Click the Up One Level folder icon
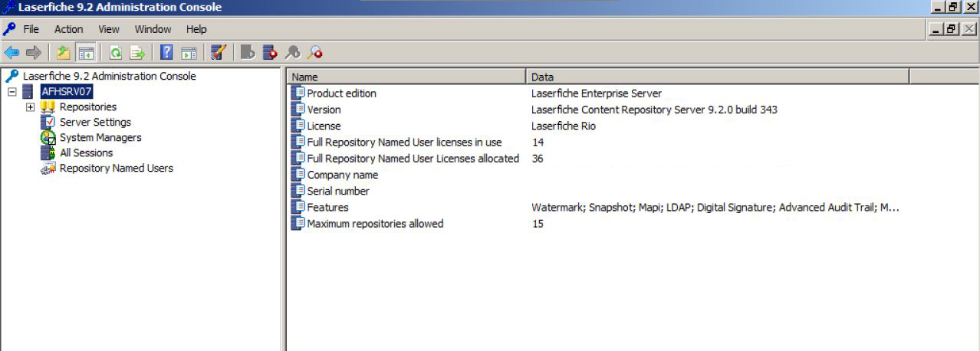980x351 pixels. click(64, 52)
